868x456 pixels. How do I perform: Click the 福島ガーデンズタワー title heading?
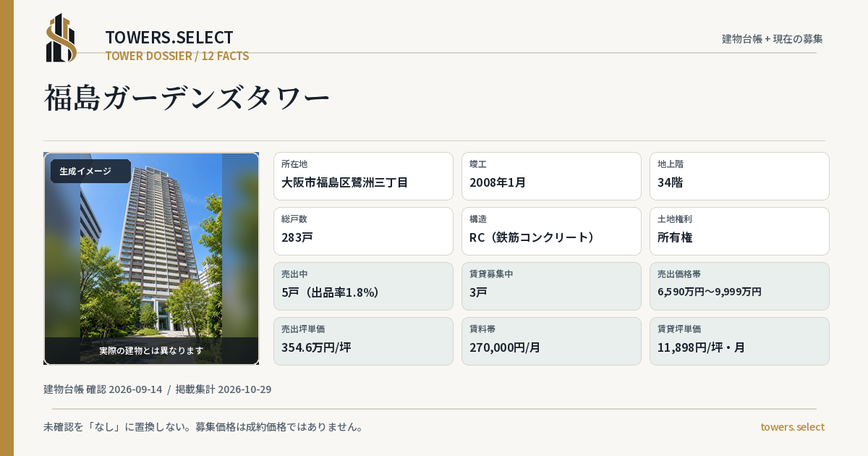(x=187, y=98)
